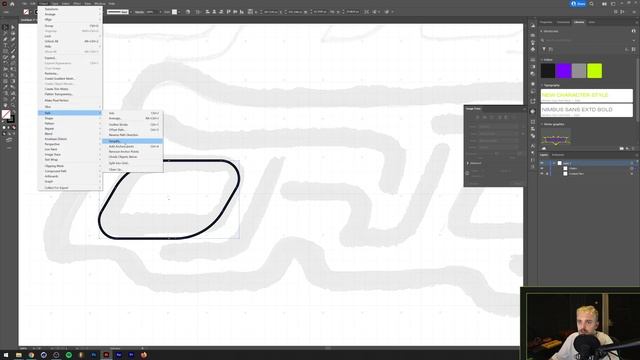Click the filter icon in Libraries panel

pyautogui.click(x=544, y=49)
